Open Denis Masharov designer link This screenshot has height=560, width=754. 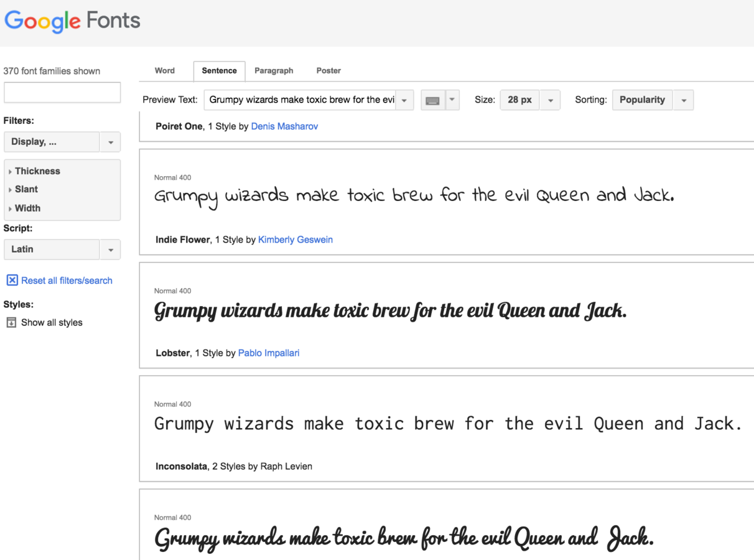[x=284, y=126]
